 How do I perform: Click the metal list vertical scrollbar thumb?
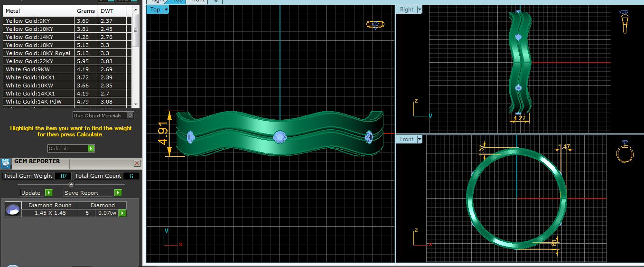pyautogui.click(x=136, y=30)
